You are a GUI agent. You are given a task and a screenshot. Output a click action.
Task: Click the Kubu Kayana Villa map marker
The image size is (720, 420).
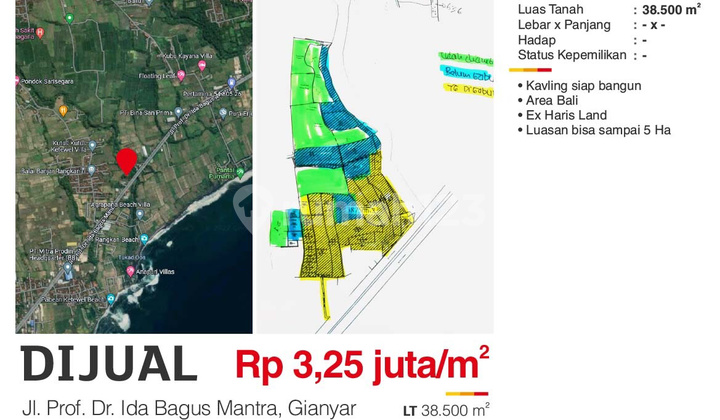click(x=203, y=65)
